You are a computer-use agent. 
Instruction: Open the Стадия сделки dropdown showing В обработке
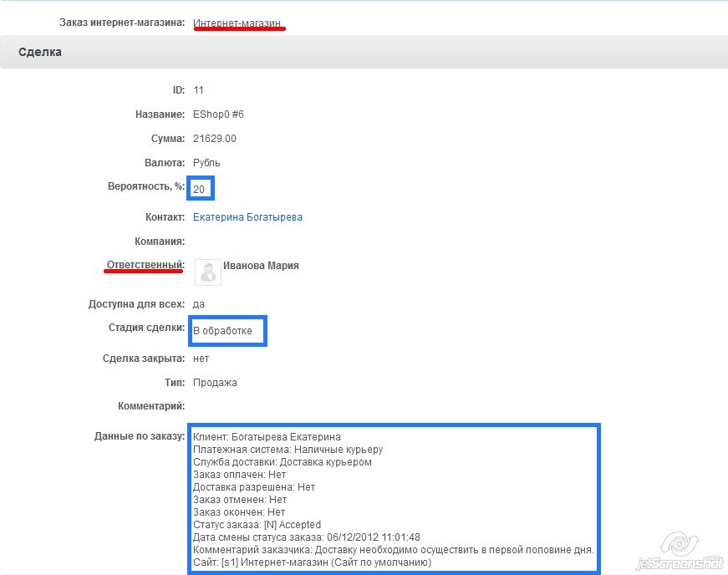pyautogui.click(x=227, y=331)
